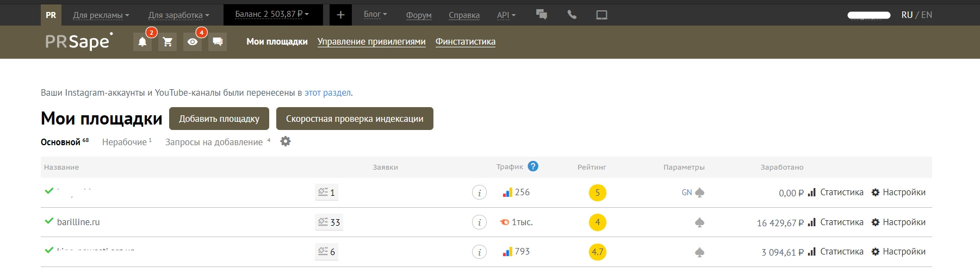Click the monitor screen icon in top bar
Screen dimensions: 980x273
tap(601, 15)
